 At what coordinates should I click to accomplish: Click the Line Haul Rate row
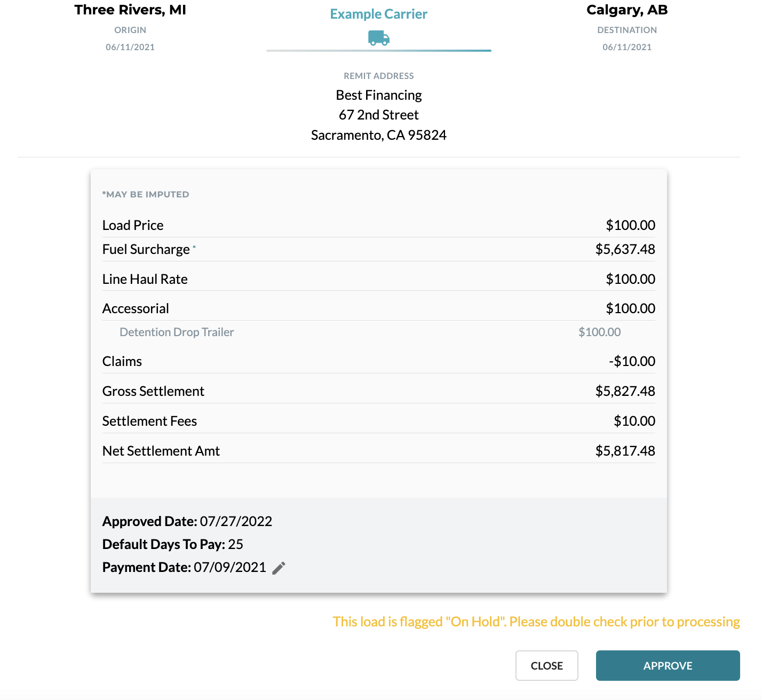378,279
